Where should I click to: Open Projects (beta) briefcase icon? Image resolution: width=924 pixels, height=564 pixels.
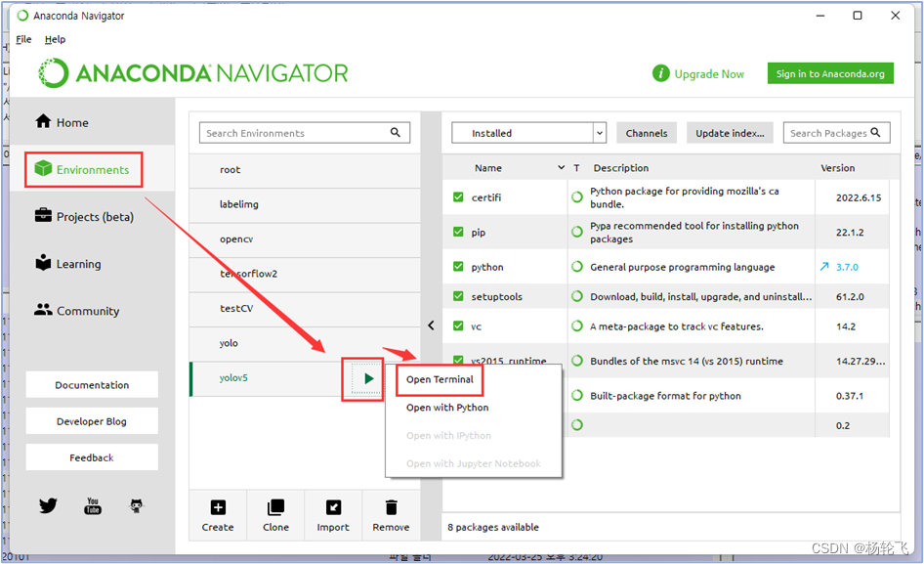pyautogui.click(x=43, y=215)
